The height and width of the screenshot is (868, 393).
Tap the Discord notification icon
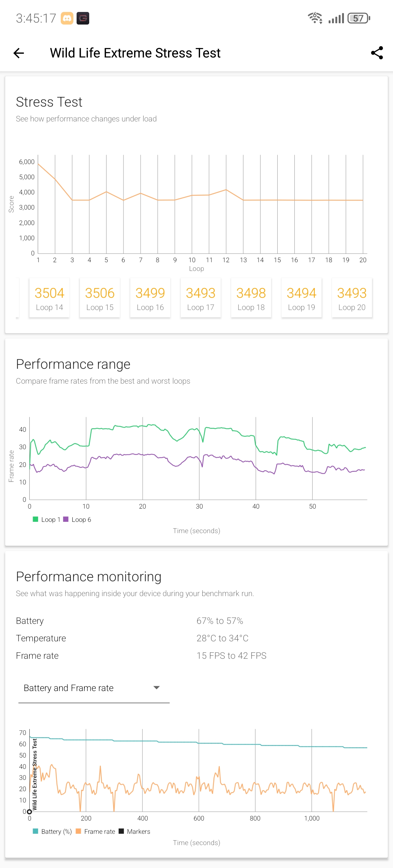[67, 18]
